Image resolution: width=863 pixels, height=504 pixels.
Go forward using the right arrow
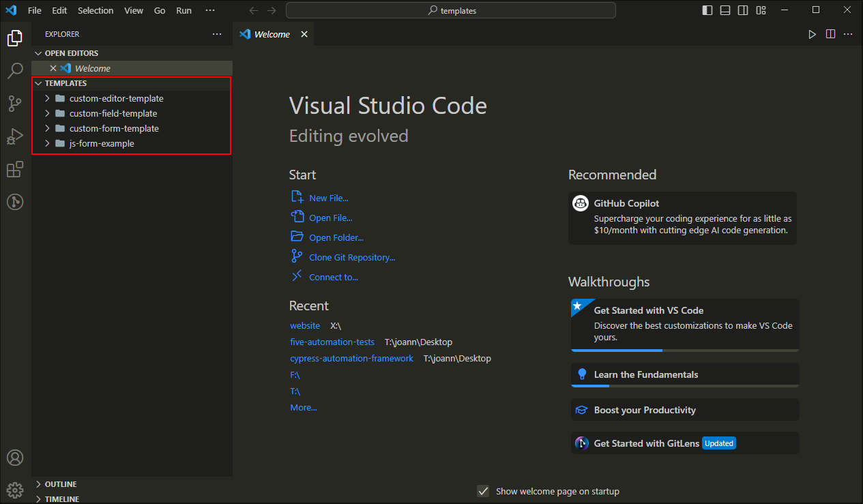coord(272,10)
